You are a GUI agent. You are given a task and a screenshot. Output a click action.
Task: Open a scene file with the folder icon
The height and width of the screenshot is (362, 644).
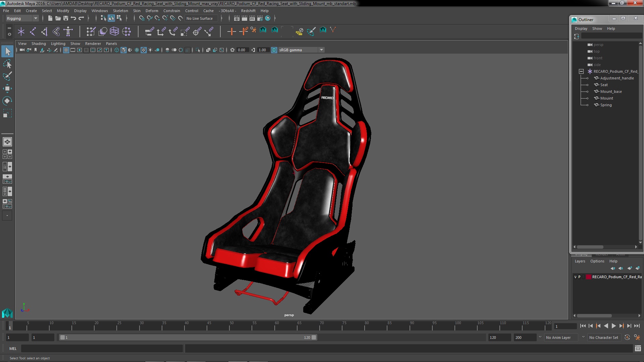(x=58, y=18)
